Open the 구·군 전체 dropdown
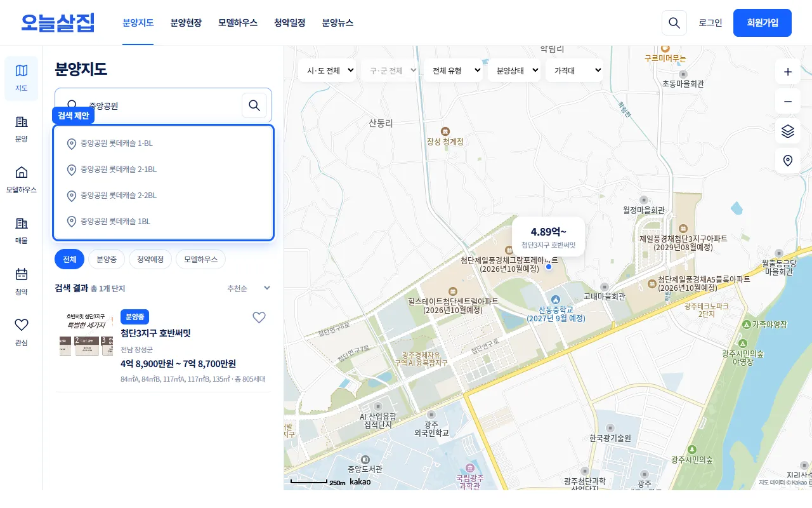812x508 pixels. point(390,70)
